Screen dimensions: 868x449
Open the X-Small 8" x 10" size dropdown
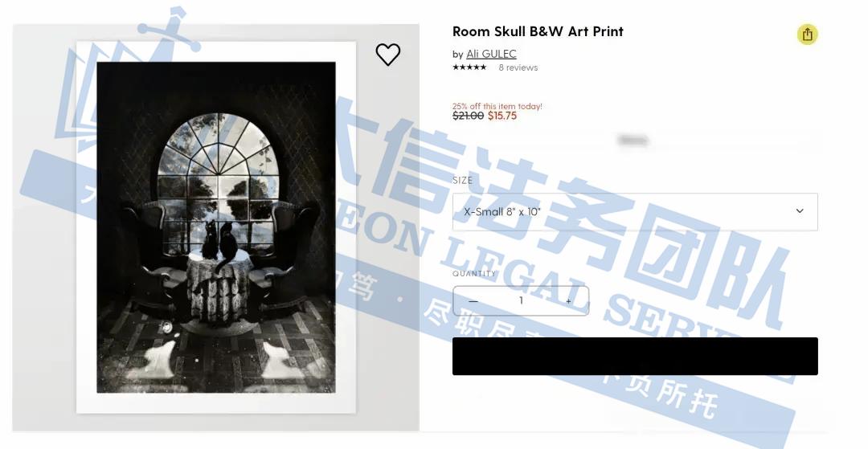(635, 212)
